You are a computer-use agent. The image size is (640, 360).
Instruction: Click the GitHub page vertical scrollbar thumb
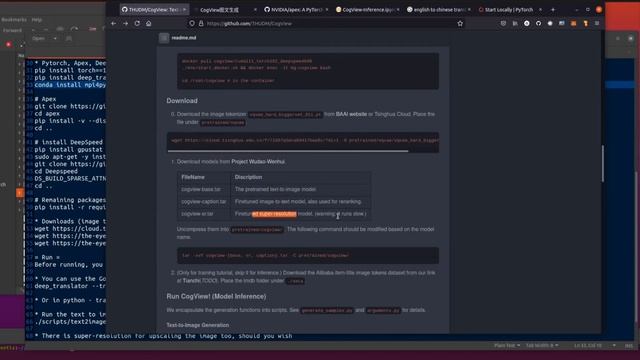tap(602, 163)
